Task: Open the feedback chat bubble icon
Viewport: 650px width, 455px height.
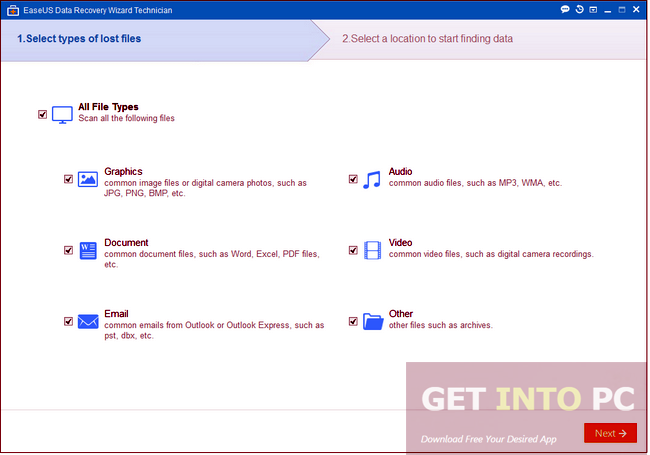Action: 564,9
